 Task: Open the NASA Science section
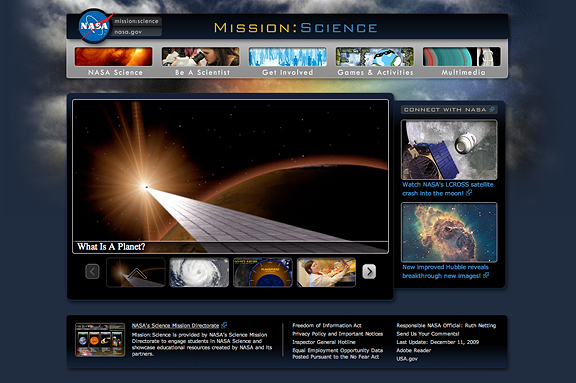click(114, 61)
